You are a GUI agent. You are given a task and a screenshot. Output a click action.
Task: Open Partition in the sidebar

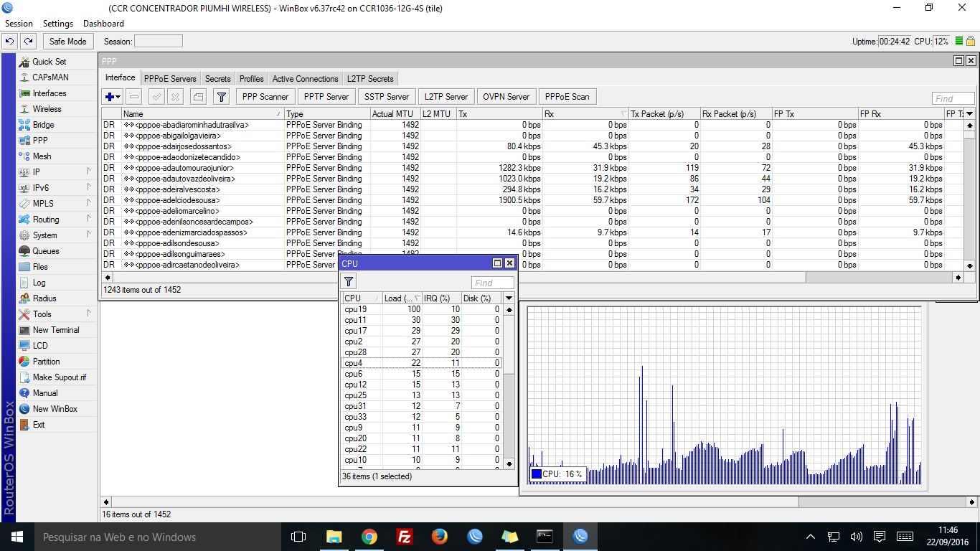tap(46, 362)
